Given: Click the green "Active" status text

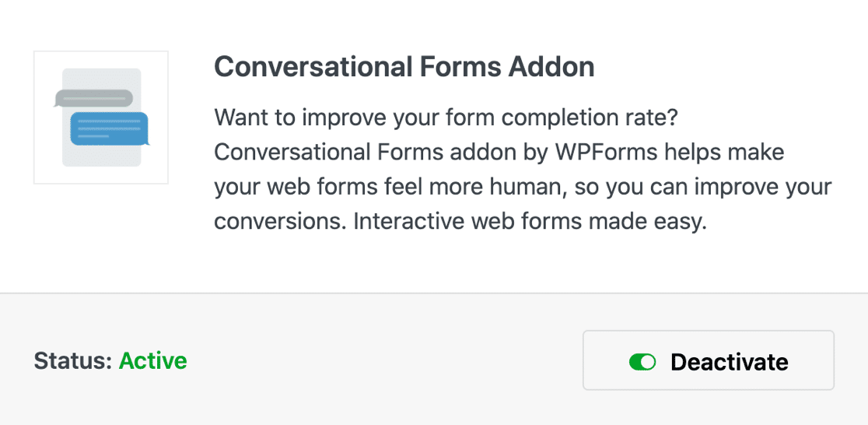Looking at the screenshot, I should 152,361.
